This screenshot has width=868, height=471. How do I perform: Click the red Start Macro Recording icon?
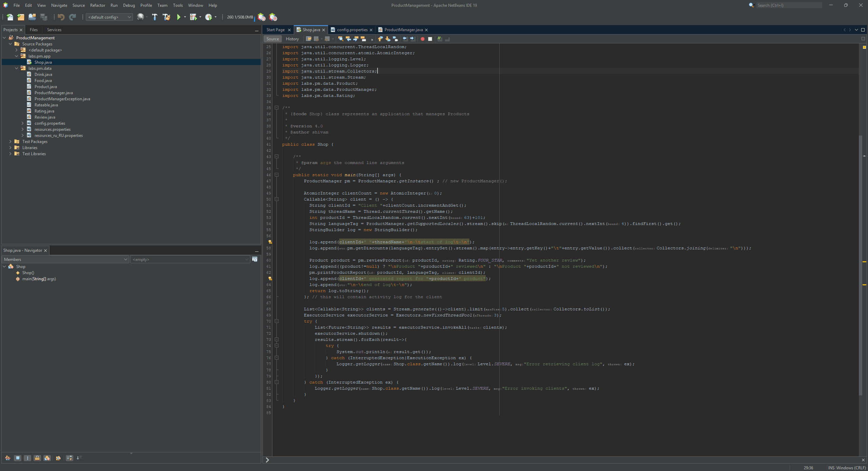[x=423, y=39]
